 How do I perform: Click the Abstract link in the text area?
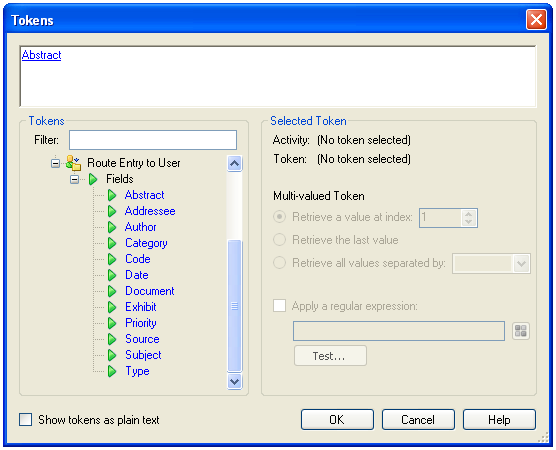(x=41, y=55)
